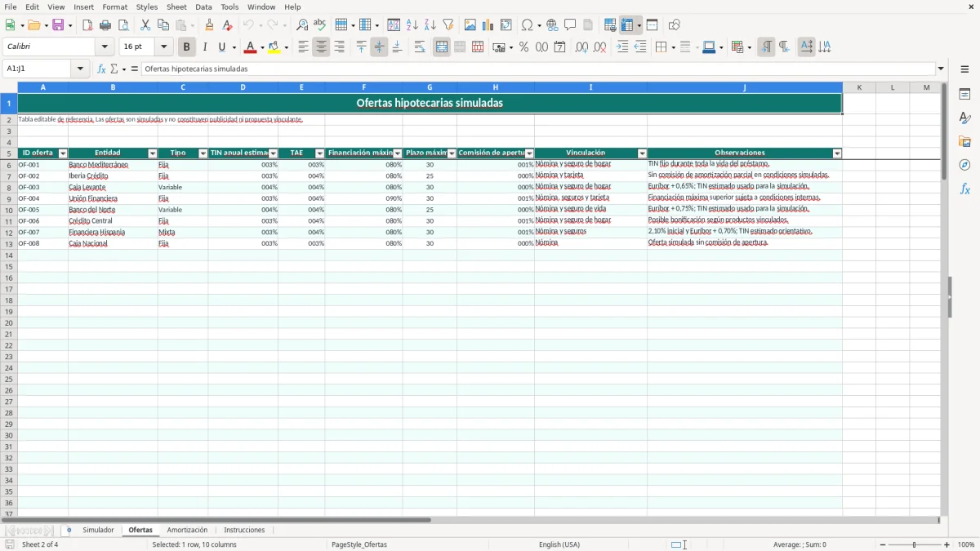This screenshot has width=980, height=551.
Task: Toggle italic formatting
Action: [x=205, y=47]
